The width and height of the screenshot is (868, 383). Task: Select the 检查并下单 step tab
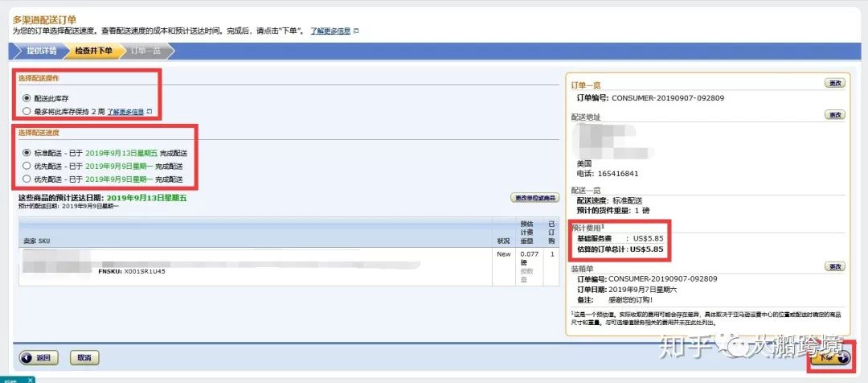click(x=93, y=51)
